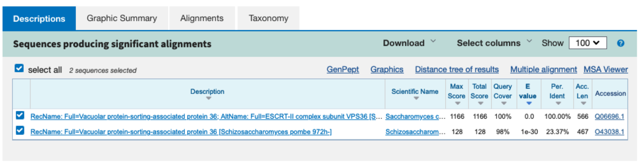Switch to the Taxonomy tab
This screenshot has width=644, height=166.
click(x=269, y=18)
